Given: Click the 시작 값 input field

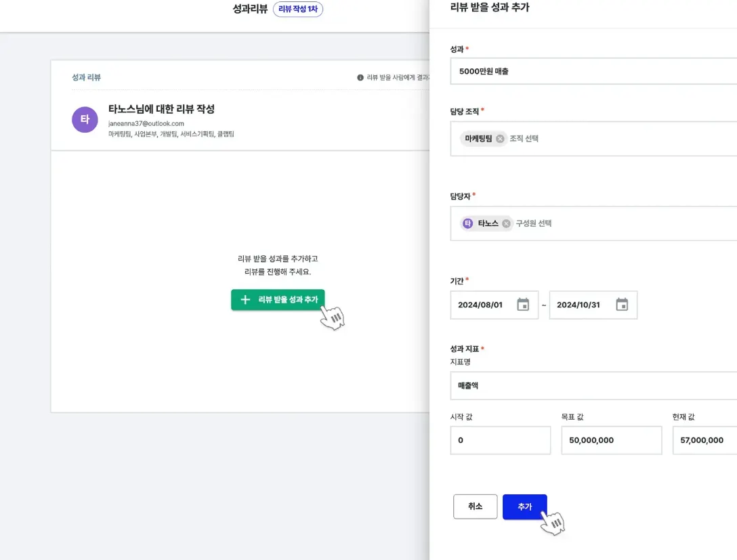Looking at the screenshot, I should coord(500,440).
